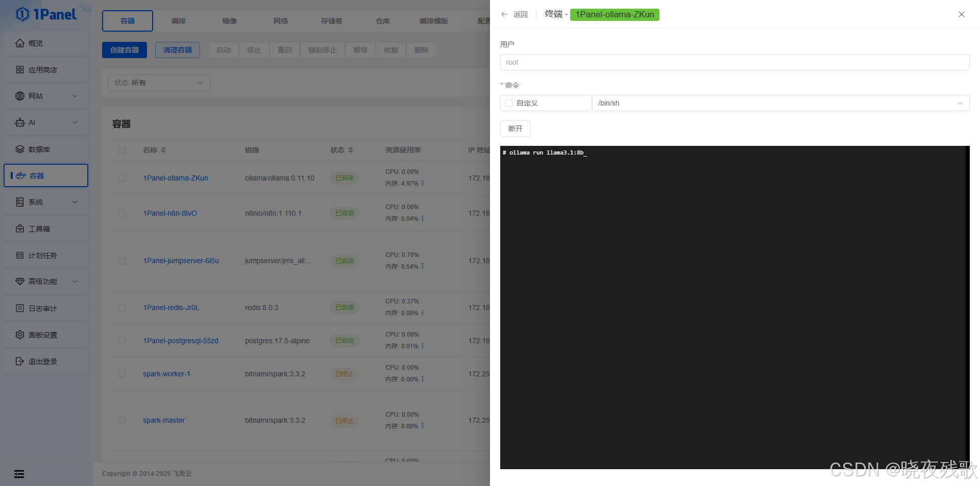The width and height of the screenshot is (980, 486).
Task: Click the 系统 system icon
Action: tap(20, 202)
